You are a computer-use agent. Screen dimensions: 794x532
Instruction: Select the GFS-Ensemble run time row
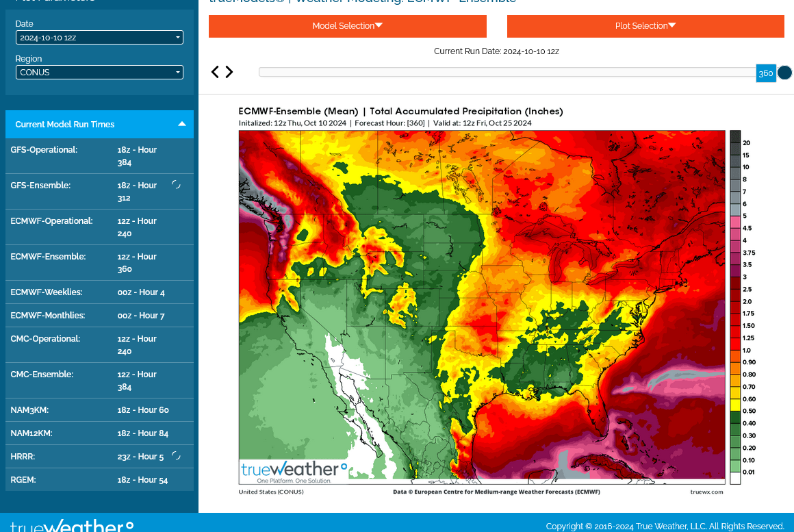(x=99, y=192)
